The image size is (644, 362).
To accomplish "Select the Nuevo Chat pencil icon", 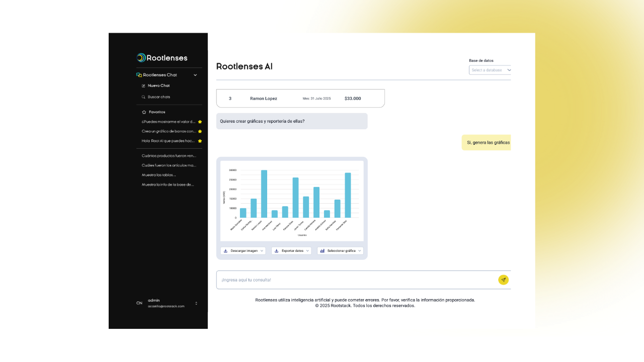I will [x=143, y=85].
